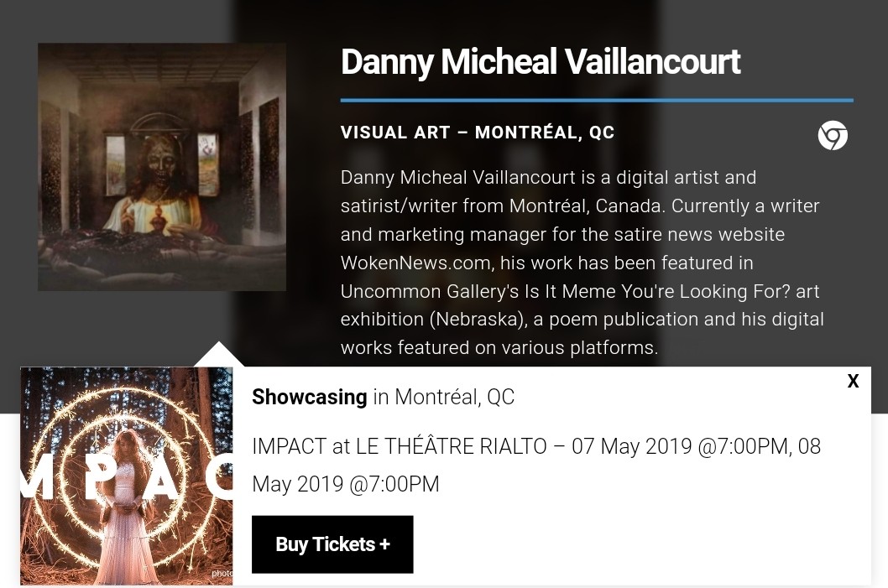Select the May 2019 @7:00PM second-line showtime
Image resolution: width=888 pixels, height=588 pixels.
[x=346, y=485]
